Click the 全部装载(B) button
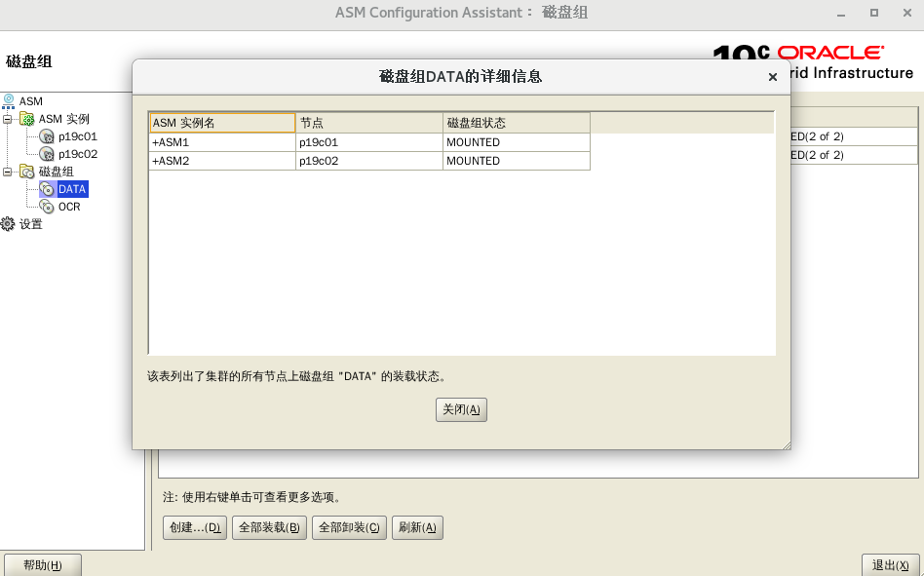 click(269, 527)
